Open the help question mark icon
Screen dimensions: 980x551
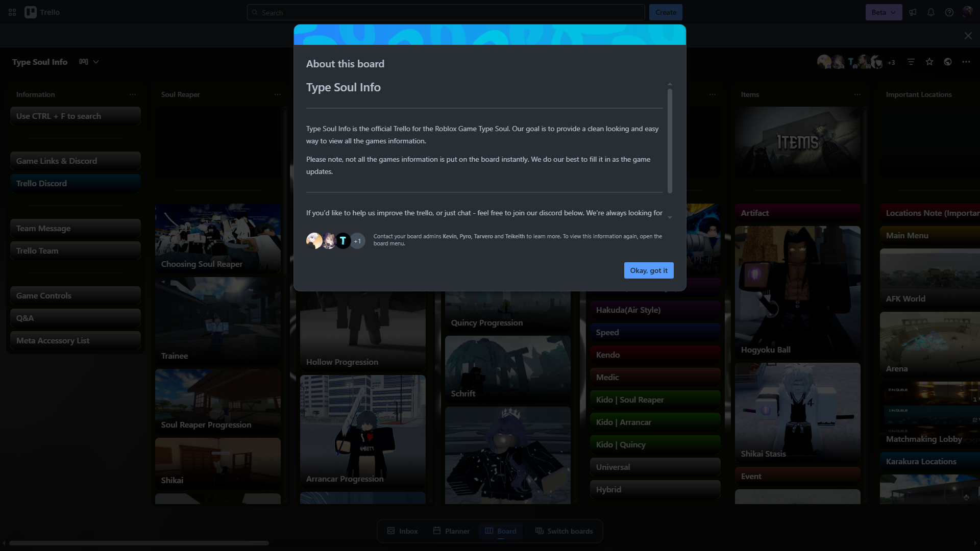pos(949,12)
